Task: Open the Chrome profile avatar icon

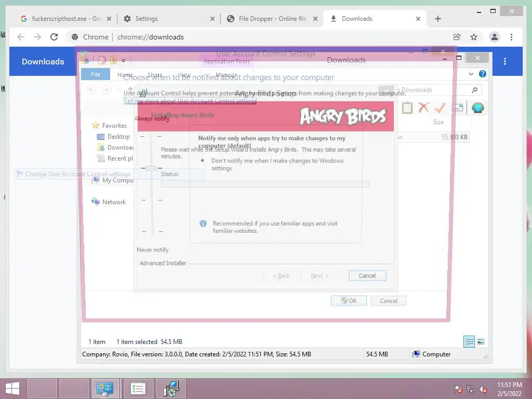Action: [495, 37]
